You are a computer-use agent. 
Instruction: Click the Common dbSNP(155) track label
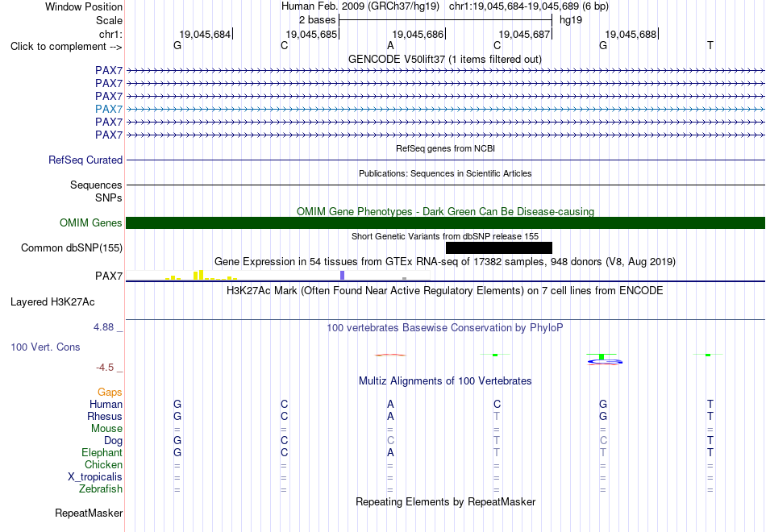tap(71, 248)
